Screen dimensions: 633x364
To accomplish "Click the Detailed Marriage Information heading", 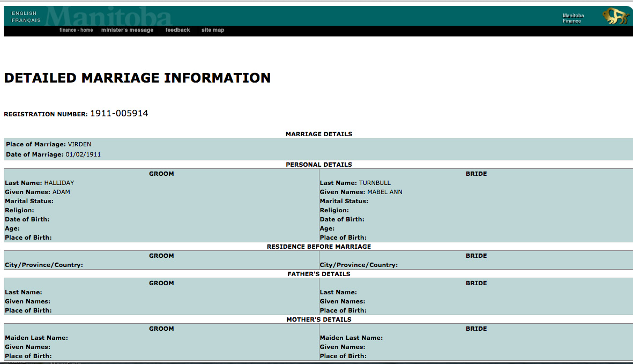I will (137, 78).
